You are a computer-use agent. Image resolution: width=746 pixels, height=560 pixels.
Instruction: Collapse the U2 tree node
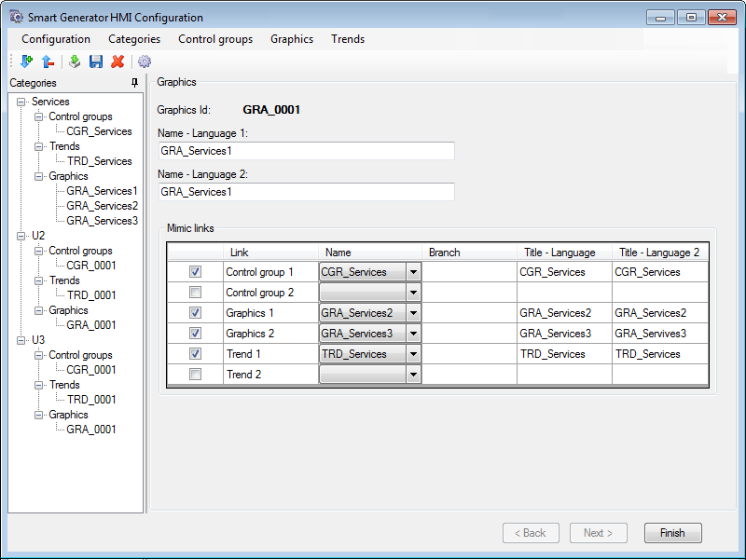point(21,236)
